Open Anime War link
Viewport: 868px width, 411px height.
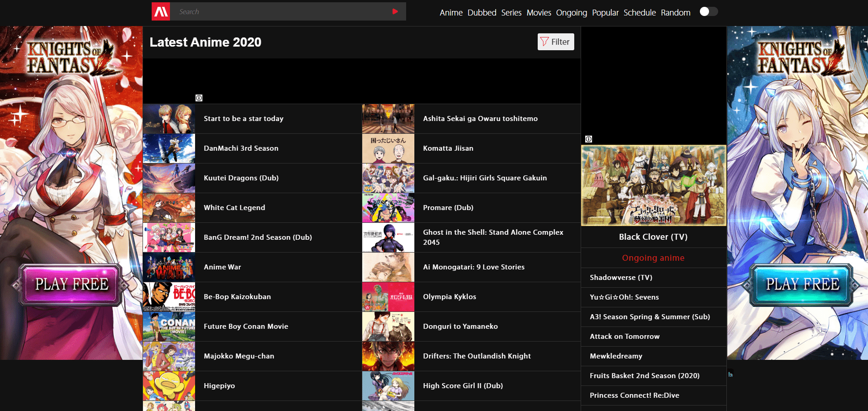click(222, 267)
